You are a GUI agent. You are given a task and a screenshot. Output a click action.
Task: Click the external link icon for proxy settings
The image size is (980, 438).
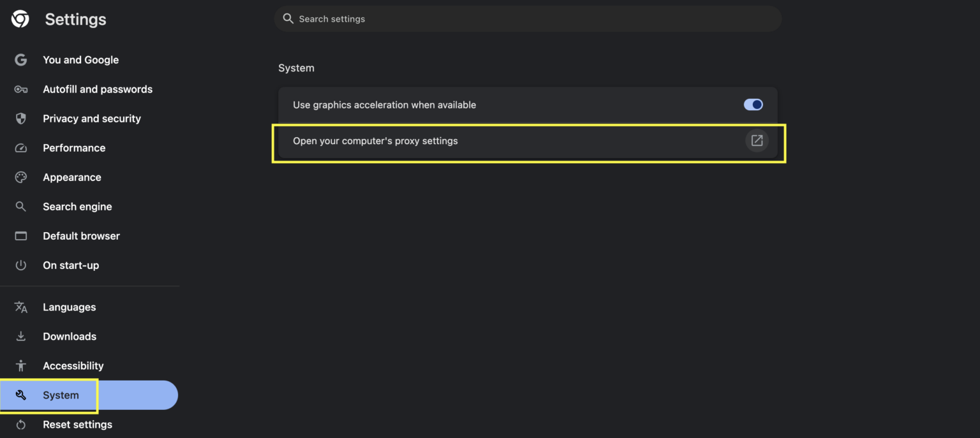point(757,140)
